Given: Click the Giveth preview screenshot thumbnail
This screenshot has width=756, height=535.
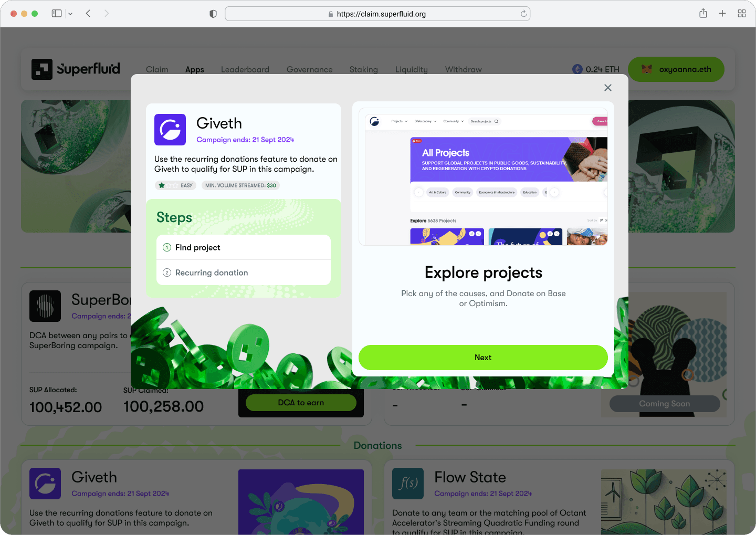Looking at the screenshot, I should pos(483,176).
